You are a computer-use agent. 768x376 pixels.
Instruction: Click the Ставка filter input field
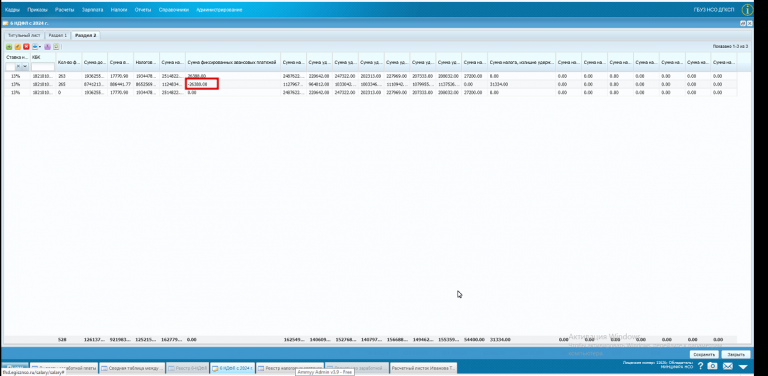pos(11,66)
